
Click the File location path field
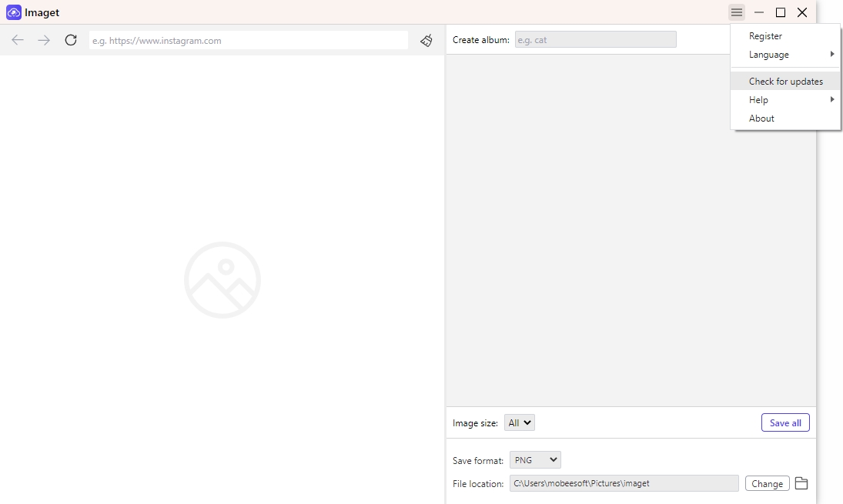(x=624, y=483)
